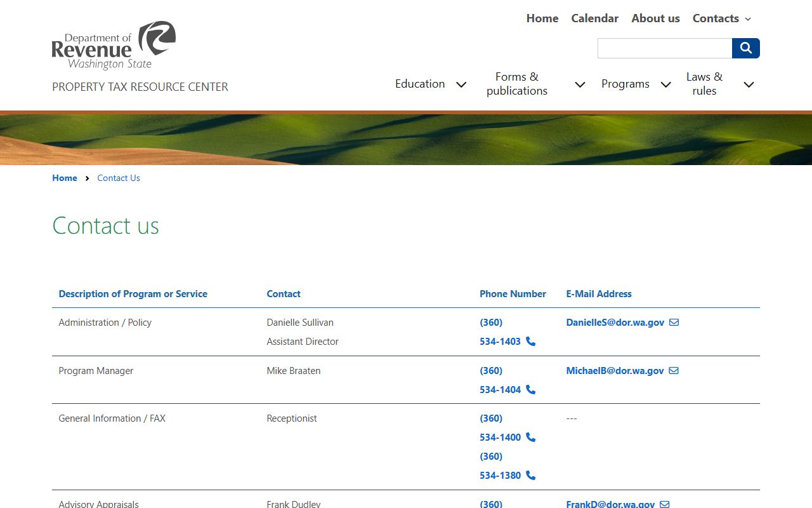Click Description of Program or Service header
Image resolution: width=812 pixels, height=508 pixels.
[133, 294]
